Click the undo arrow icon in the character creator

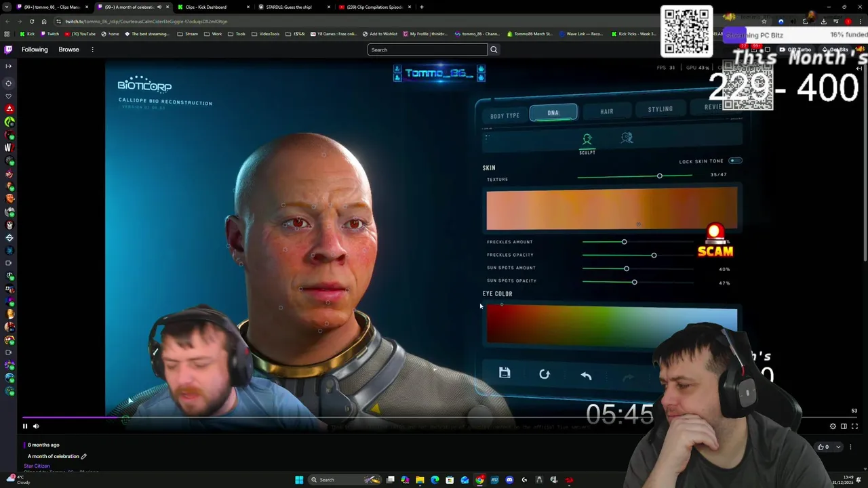586,375
